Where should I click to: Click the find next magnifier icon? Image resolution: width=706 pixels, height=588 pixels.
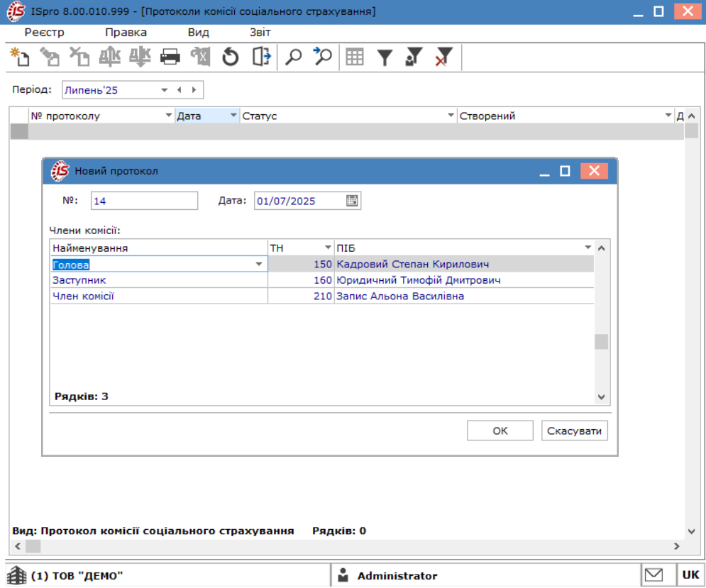click(x=323, y=57)
